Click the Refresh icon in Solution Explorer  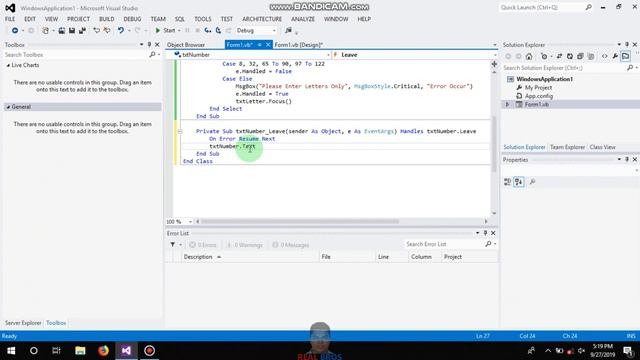[570, 56]
